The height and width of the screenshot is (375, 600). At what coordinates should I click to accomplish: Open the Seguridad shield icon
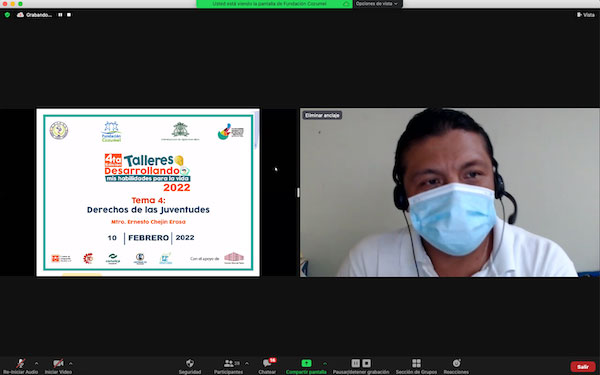pos(190,363)
